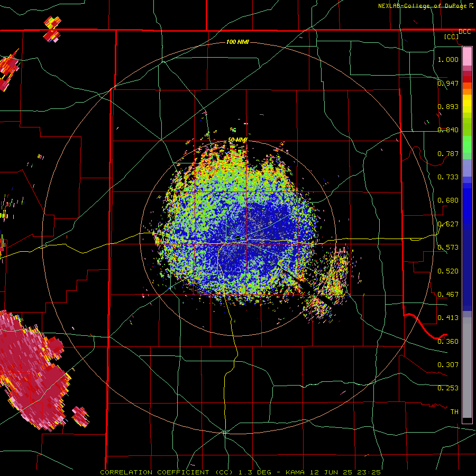
Task: Click the CORRELATION COEFFICIENT (CC) caption text
Action: coord(167,472)
